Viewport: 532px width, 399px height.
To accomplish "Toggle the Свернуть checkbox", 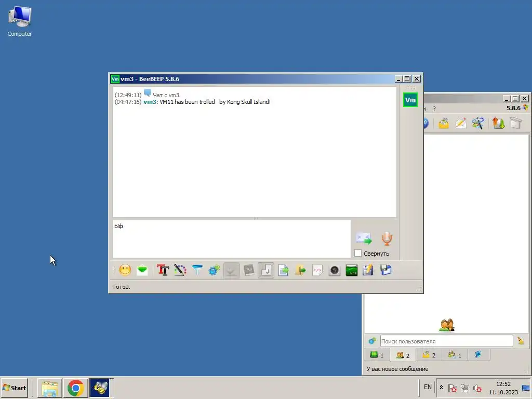I will click(358, 253).
